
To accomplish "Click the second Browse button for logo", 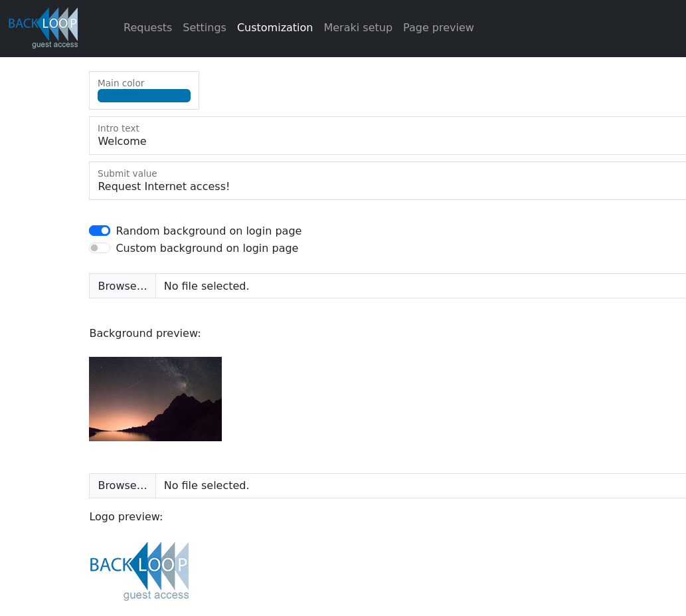I will (x=122, y=485).
